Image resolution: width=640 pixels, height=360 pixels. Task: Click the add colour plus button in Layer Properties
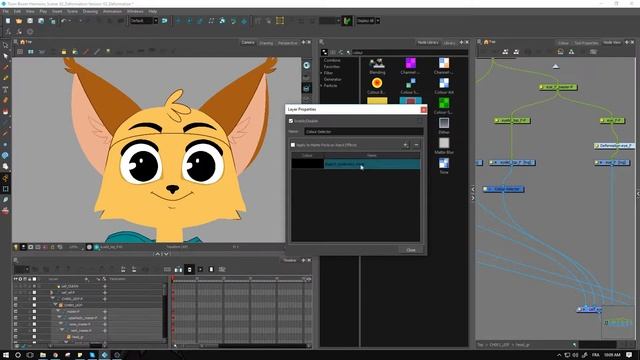tap(405, 145)
